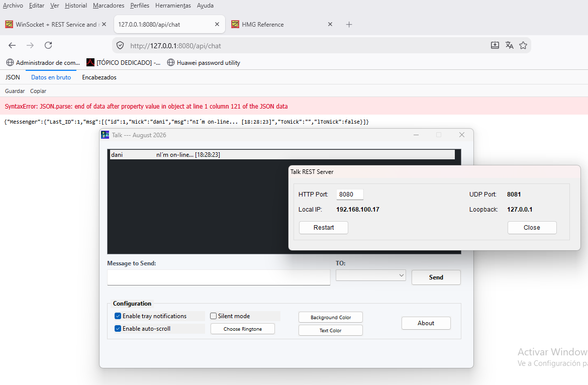
Task: Click the browser forward arrow
Action: [x=30, y=45]
